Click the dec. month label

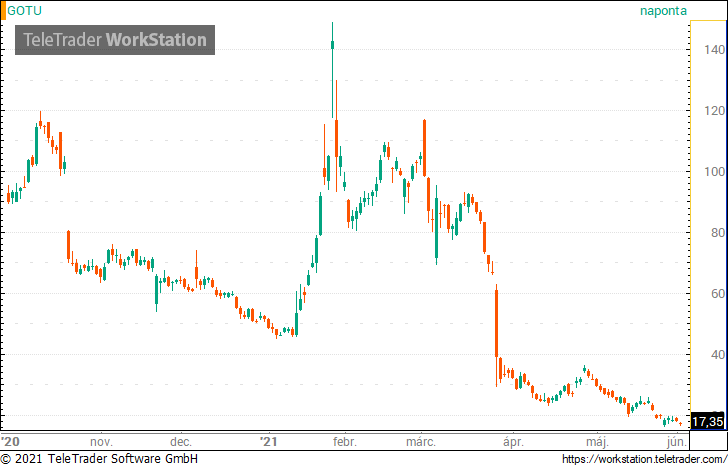pyautogui.click(x=181, y=441)
